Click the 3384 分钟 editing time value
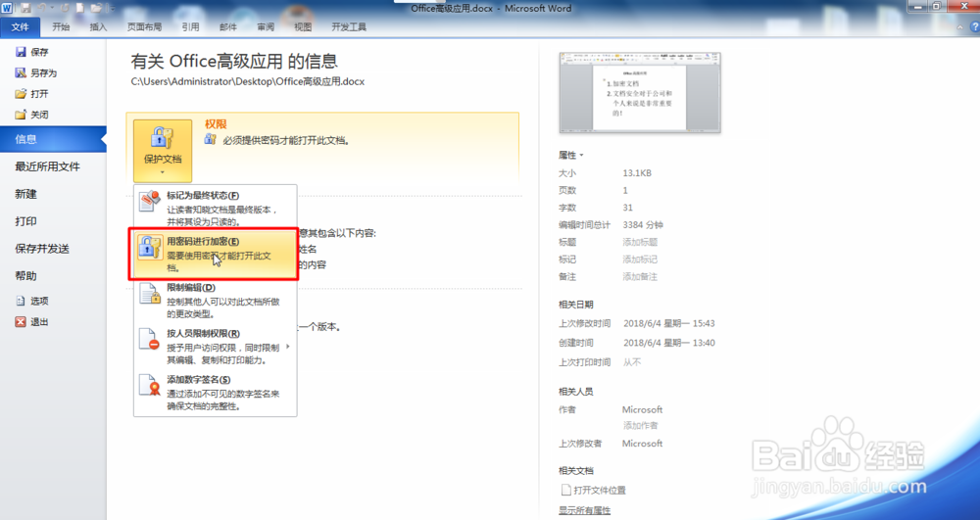The width and height of the screenshot is (980, 520). click(x=643, y=224)
